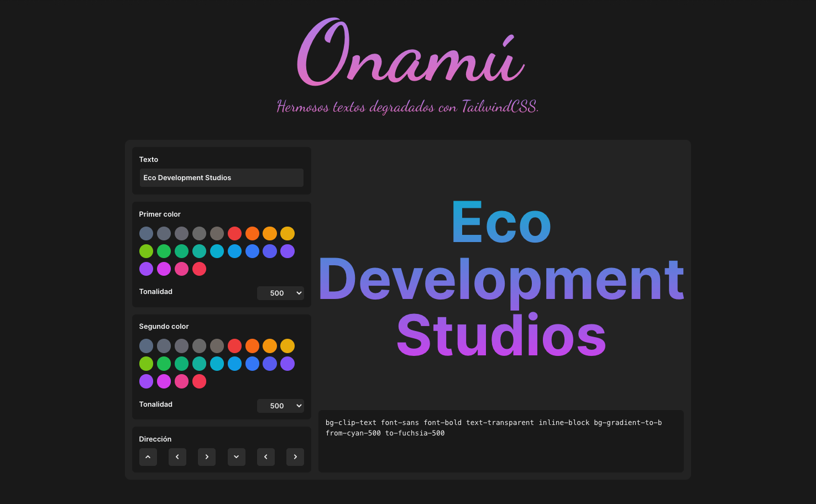The image size is (816, 504).
Task: Choose yellow swatch in Segundo color
Action: click(x=287, y=346)
